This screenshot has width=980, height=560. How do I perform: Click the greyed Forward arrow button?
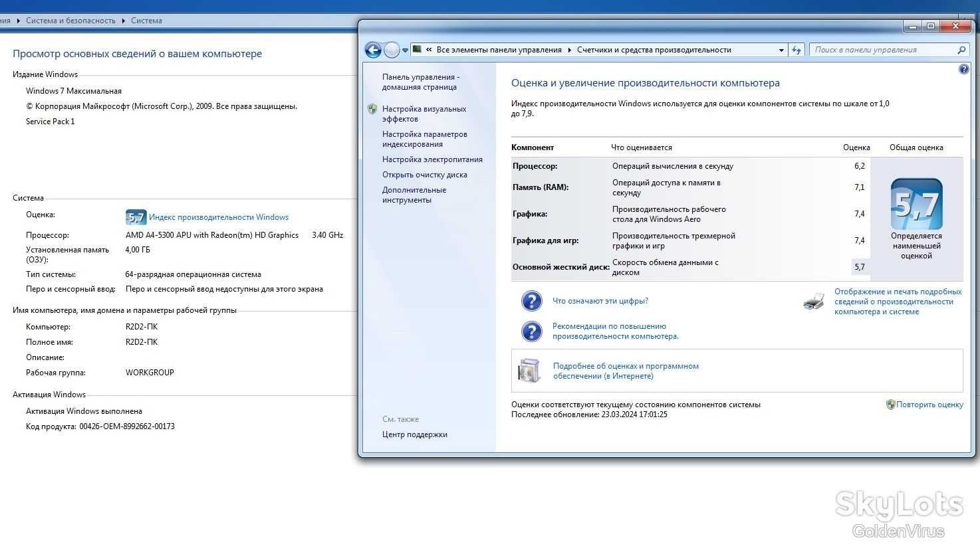pos(392,50)
